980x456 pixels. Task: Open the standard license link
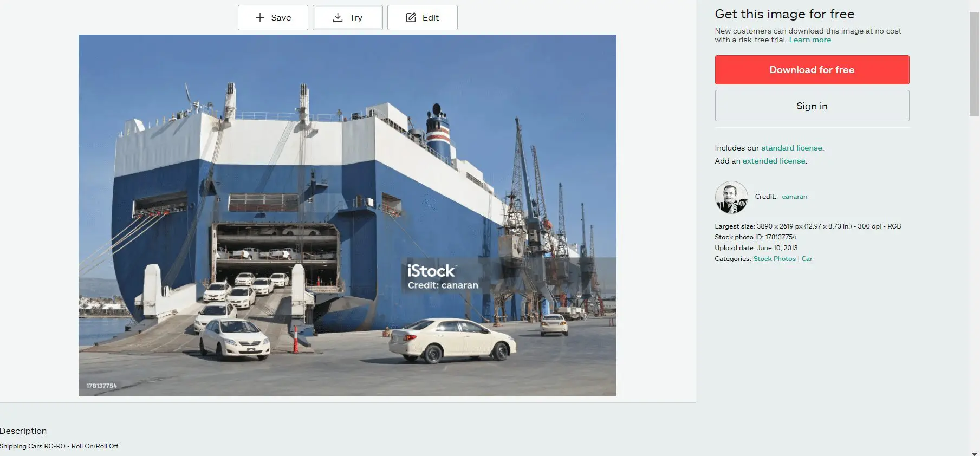tap(791, 148)
